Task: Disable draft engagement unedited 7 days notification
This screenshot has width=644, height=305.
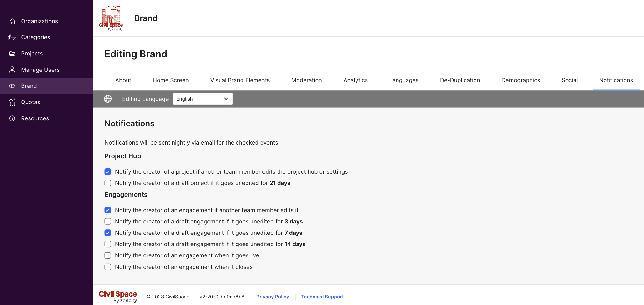Action: click(x=108, y=233)
